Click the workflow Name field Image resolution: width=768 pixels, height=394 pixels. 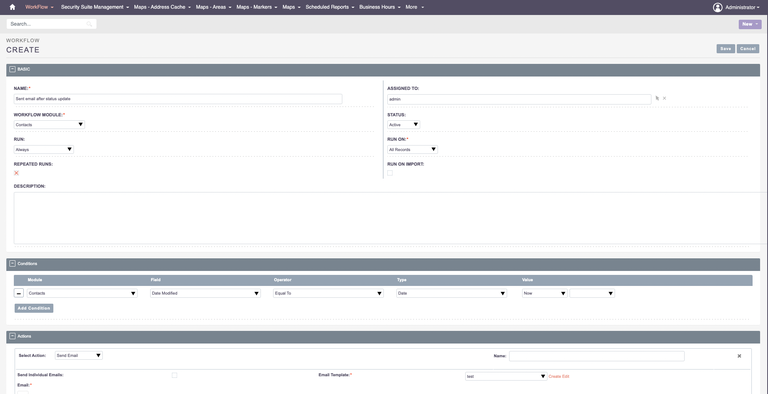[x=178, y=99]
